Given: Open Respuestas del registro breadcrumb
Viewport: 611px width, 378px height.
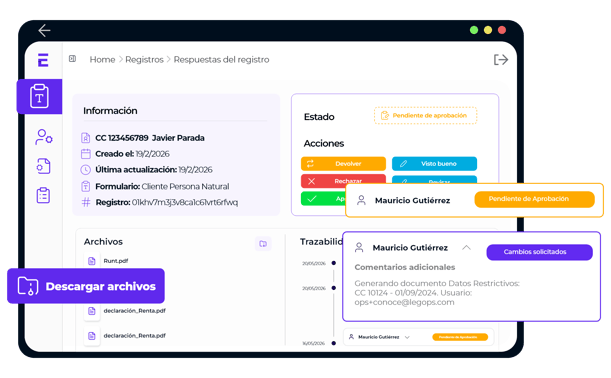Looking at the screenshot, I should pos(221,60).
